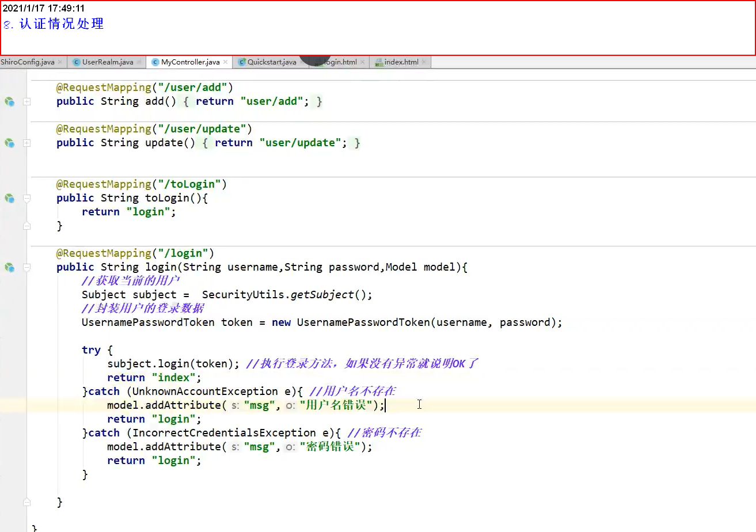Click the "user/add" return string
This screenshot has height=532, width=756.
point(272,101)
